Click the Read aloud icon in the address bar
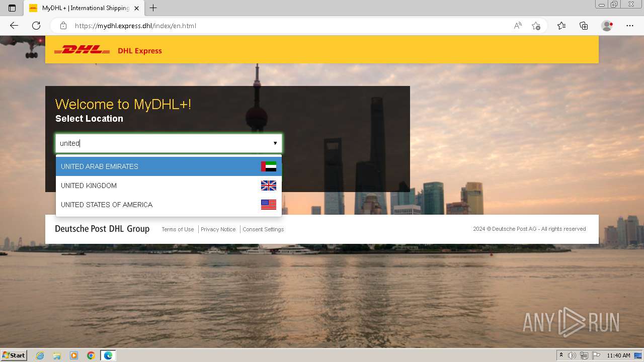Image resolution: width=644 pixels, height=362 pixels. 518,26
